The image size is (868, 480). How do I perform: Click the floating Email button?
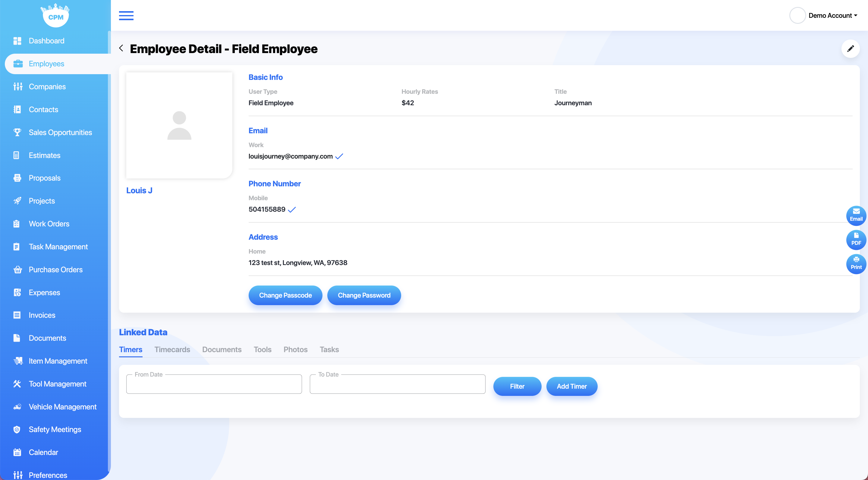click(856, 215)
